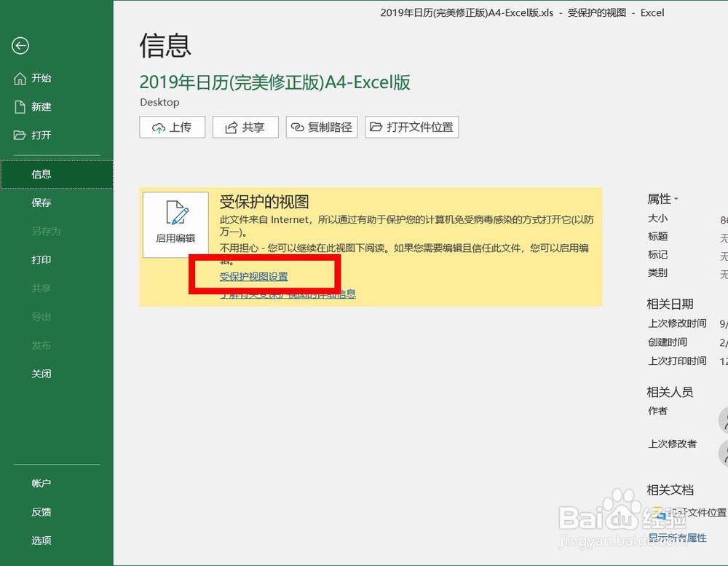The image size is (728, 566).
Task: Click the 显示所有属性 link
Action: [x=678, y=538]
